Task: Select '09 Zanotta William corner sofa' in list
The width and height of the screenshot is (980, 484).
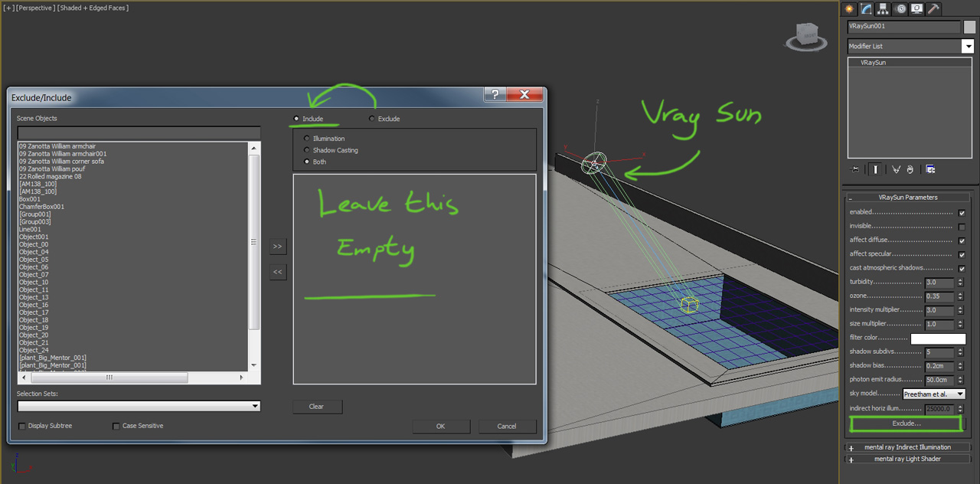Action: pyautogui.click(x=61, y=162)
